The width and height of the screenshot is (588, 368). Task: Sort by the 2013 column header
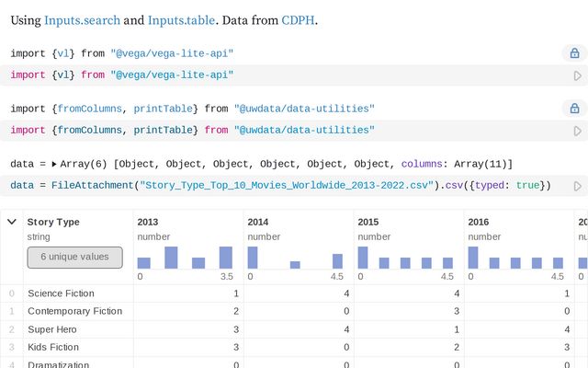[148, 222]
